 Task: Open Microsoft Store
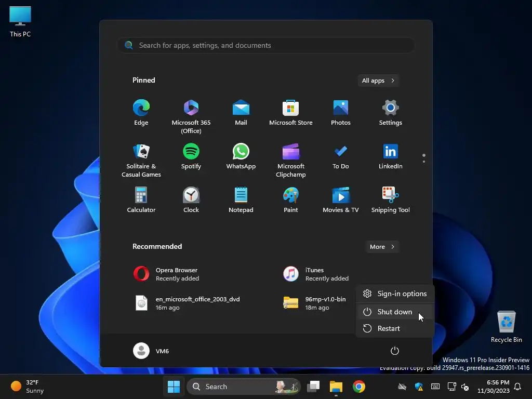coord(291,113)
